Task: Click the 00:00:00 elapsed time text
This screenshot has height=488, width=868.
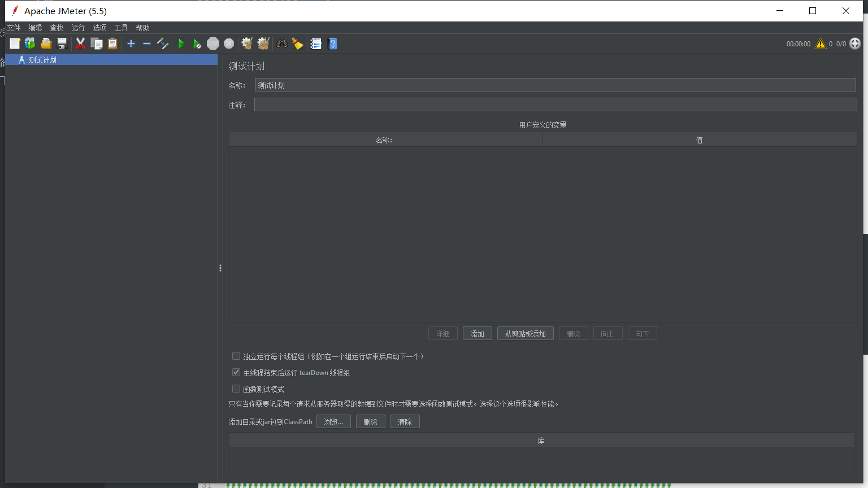Action: tap(798, 43)
